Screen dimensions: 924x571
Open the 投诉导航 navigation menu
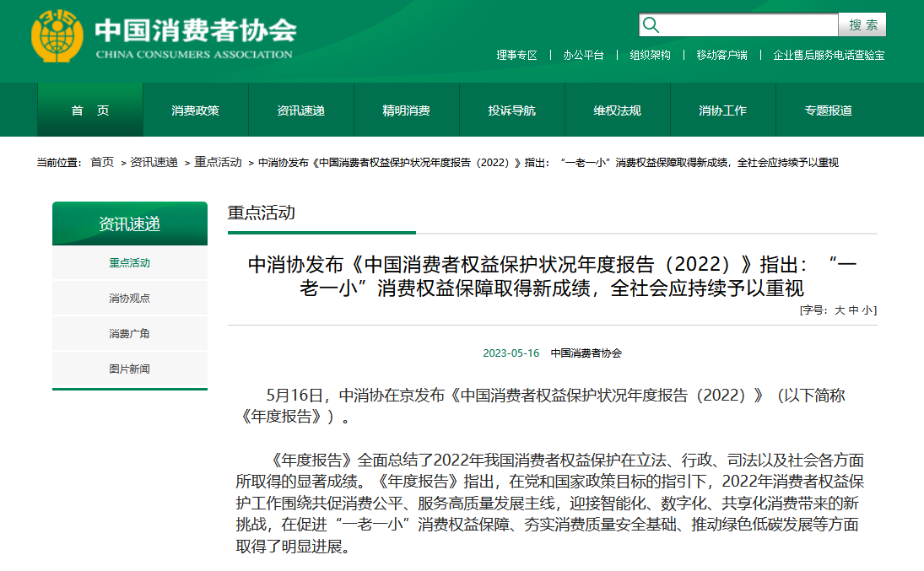511,110
